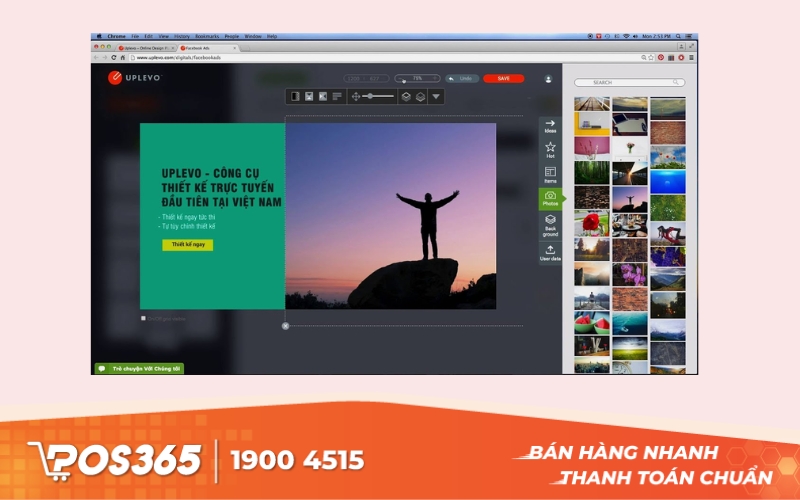Pick the purple orchid photo thumbnail

630,274
